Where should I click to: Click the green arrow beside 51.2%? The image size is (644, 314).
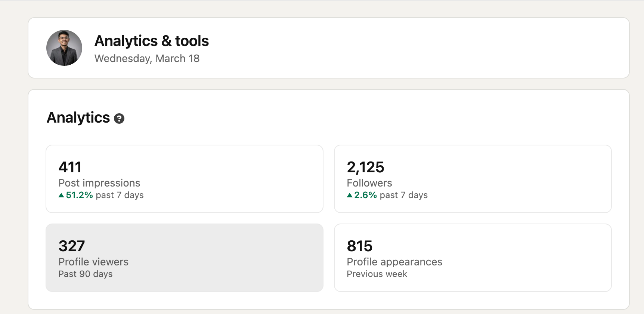tap(61, 195)
